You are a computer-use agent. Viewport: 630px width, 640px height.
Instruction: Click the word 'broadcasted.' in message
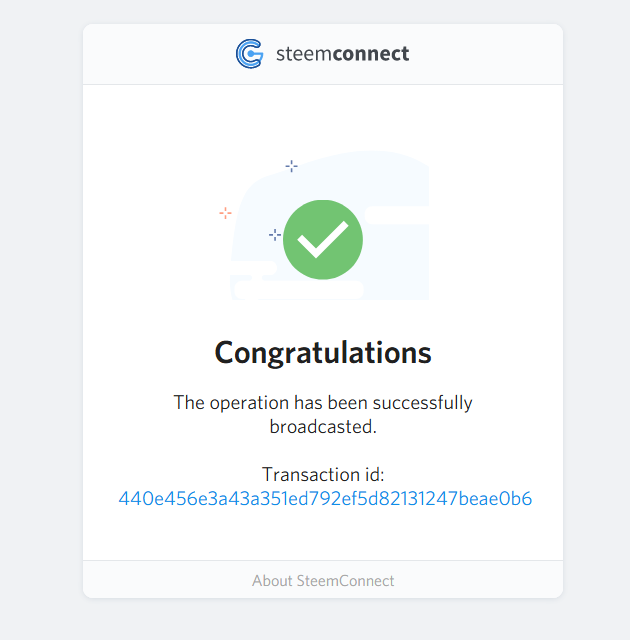[323, 427]
